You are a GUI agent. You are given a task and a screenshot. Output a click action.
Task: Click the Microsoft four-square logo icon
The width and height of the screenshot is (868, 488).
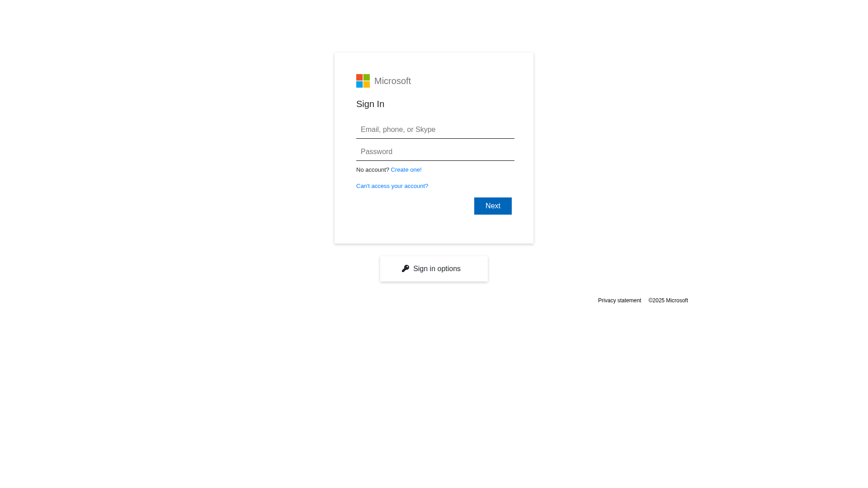click(363, 81)
